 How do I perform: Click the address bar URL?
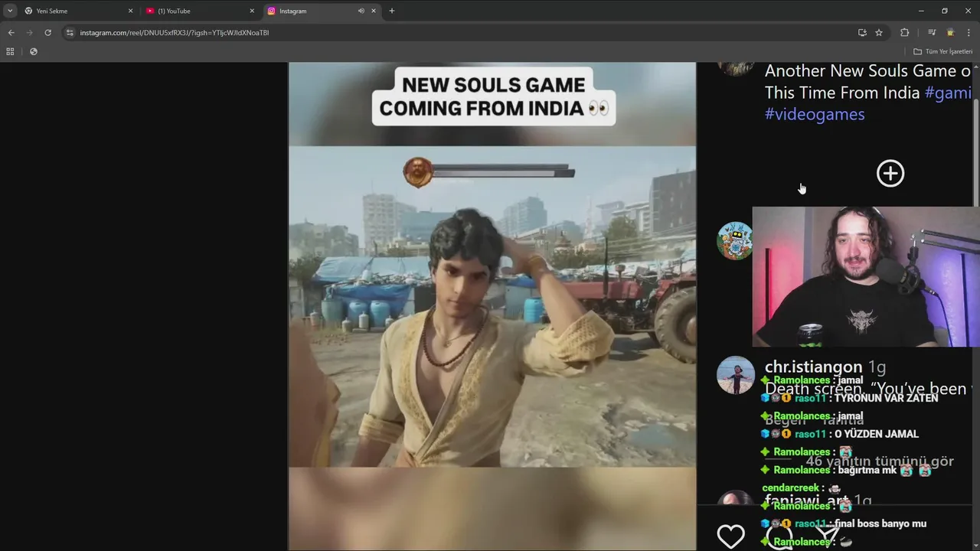tap(175, 33)
